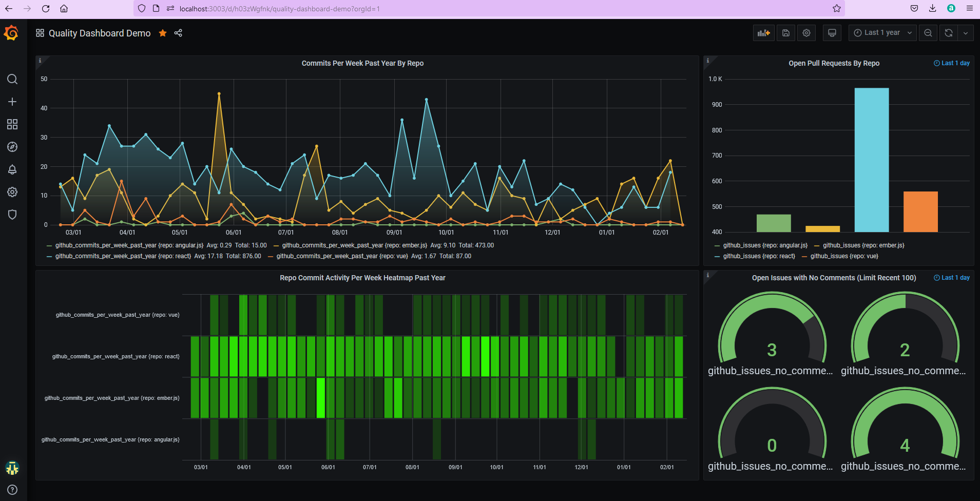Refresh the dashboard
This screenshot has height=501, width=980.
949,33
